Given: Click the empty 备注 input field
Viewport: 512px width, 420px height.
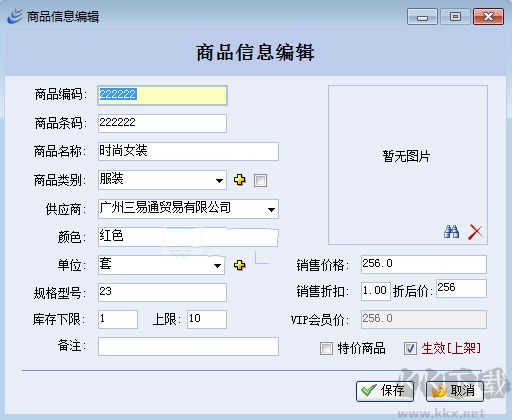Looking at the screenshot, I should click(188, 346).
